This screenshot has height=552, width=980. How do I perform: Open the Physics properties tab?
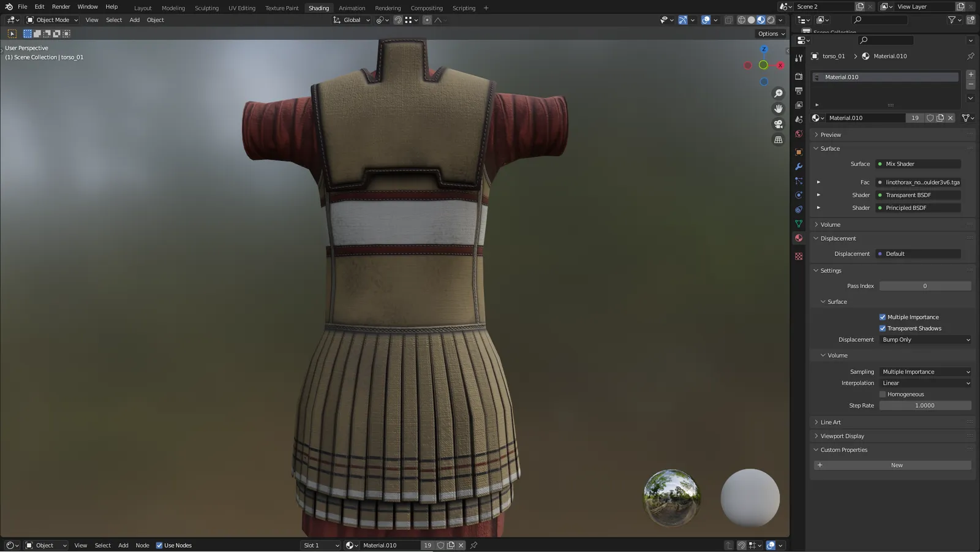coord(799,195)
